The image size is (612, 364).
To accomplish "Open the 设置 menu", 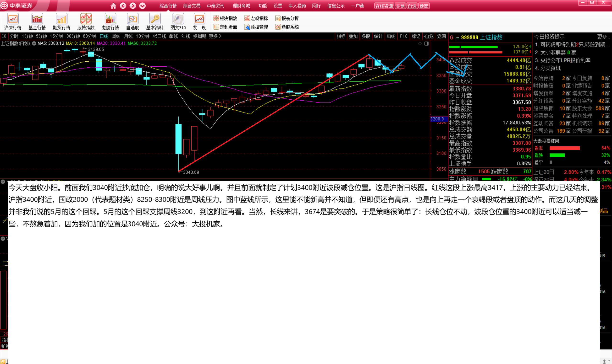I will [278, 6].
